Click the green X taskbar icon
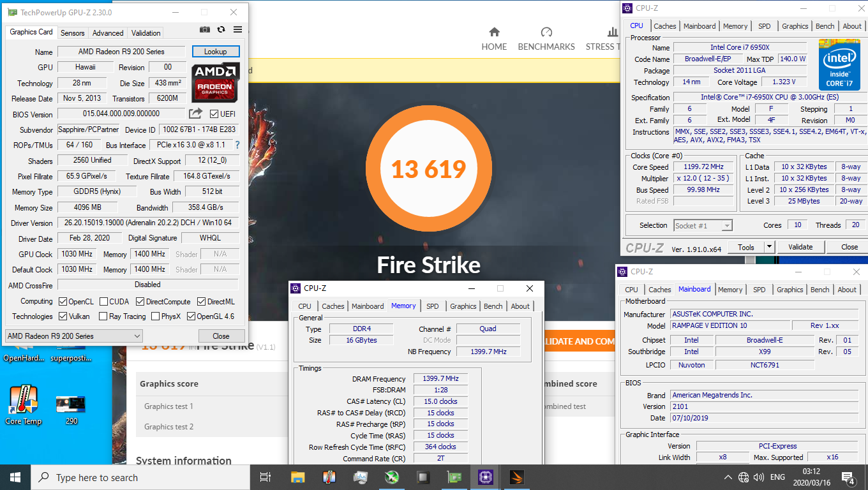 (392, 477)
